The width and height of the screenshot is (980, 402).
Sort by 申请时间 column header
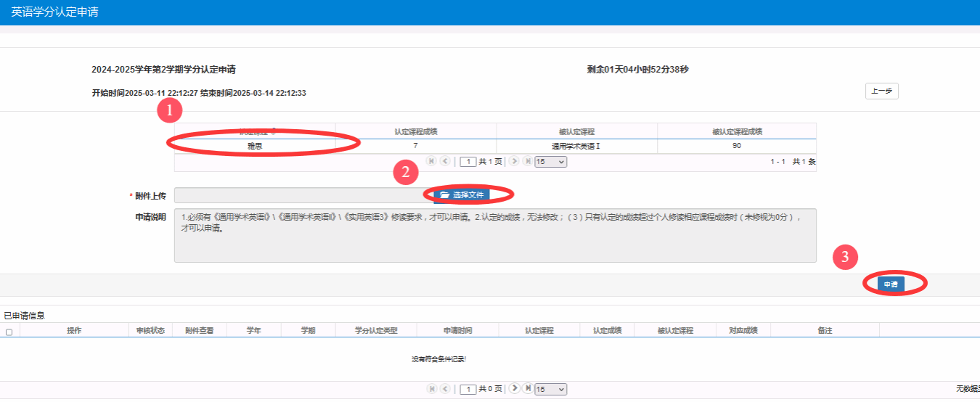[457, 331]
